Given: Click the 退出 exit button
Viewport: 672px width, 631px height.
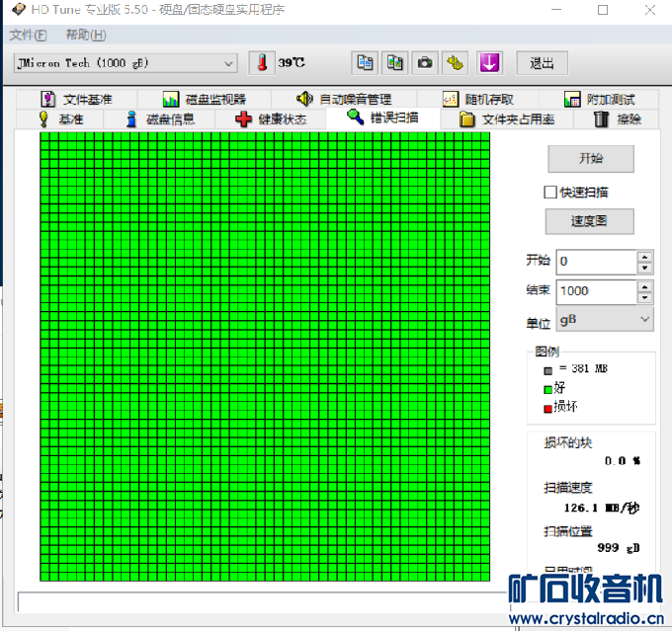Looking at the screenshot, I should coord(542,63).
